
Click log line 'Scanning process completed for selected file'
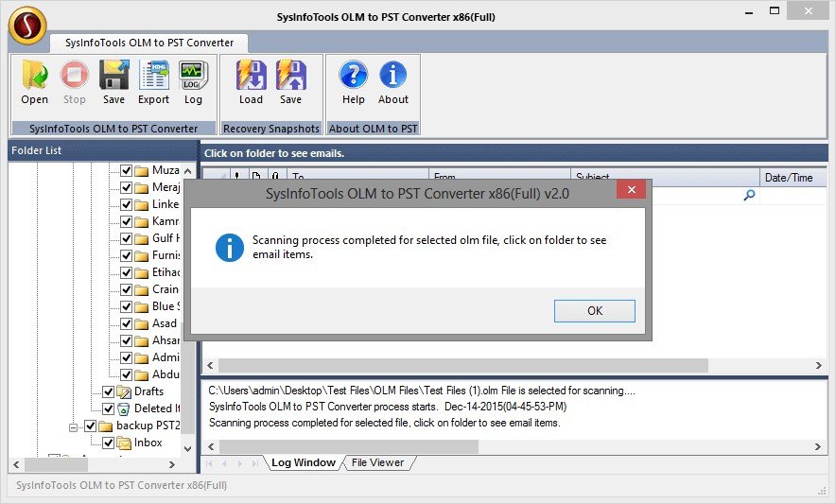click(384, 423)
